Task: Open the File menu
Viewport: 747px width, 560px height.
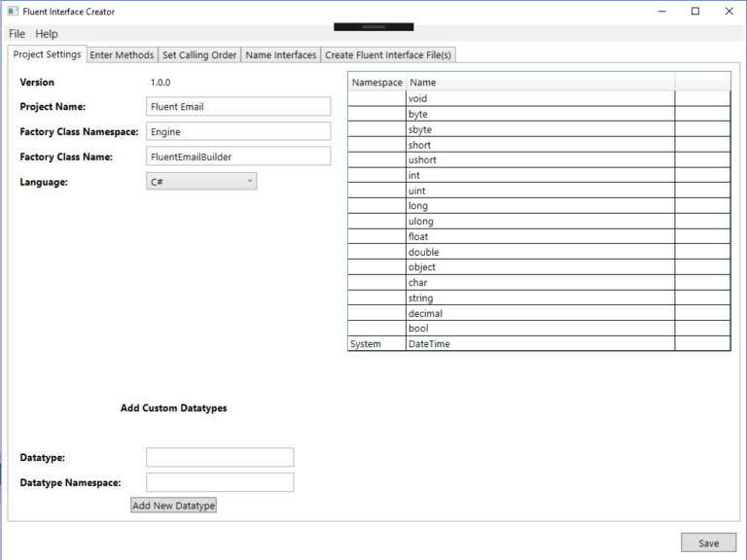Action: [17, 34]
